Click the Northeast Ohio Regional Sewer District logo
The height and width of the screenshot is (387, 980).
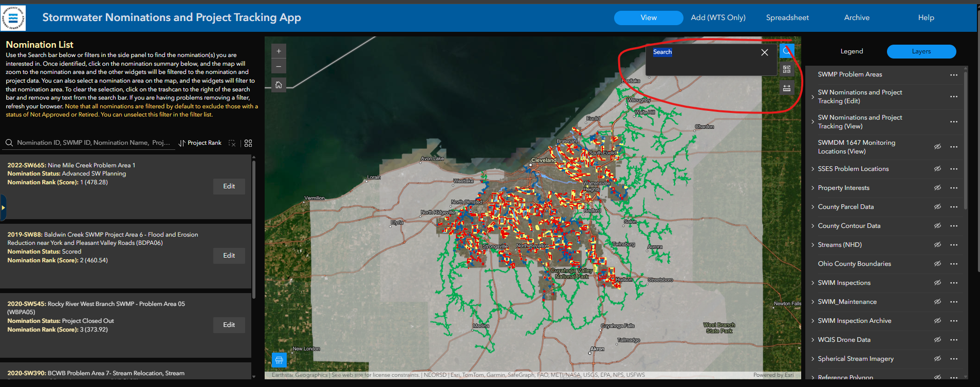pos(13,18)
